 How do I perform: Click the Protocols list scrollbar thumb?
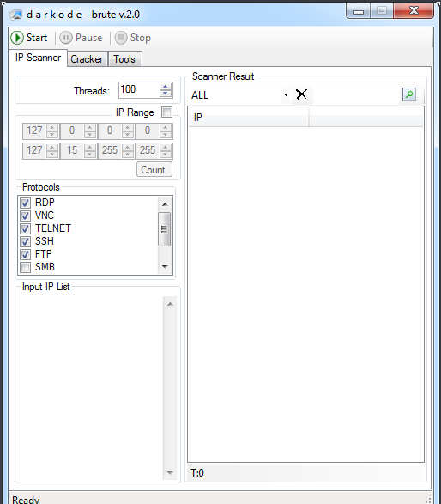pyautogui.click(x=165, y=229)
